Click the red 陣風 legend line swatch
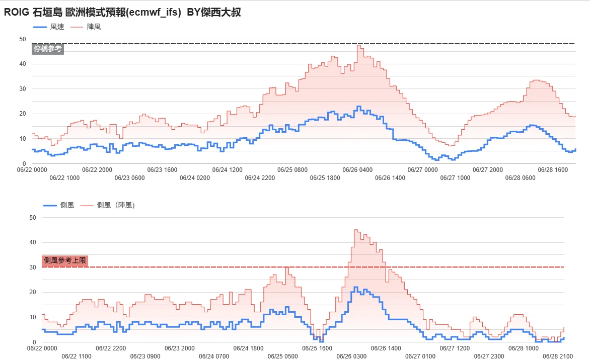 pos(77,27)
